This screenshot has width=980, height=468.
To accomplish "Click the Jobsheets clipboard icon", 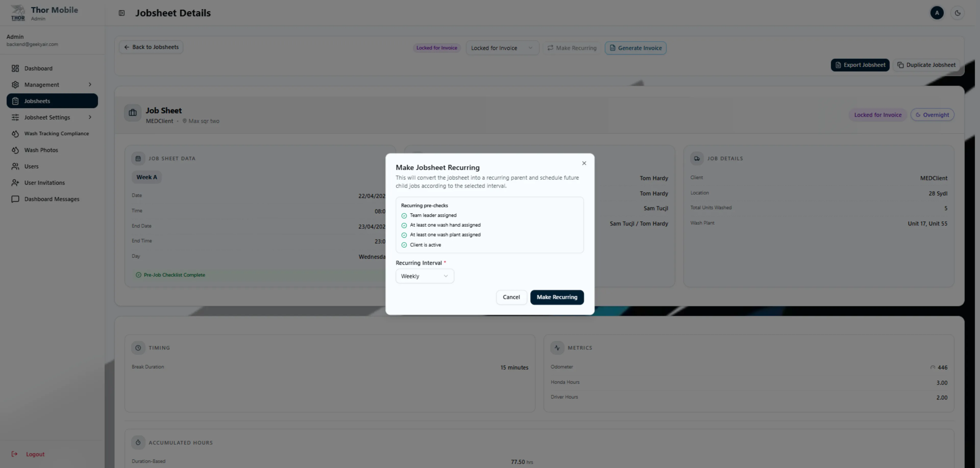I will [15, 101].
